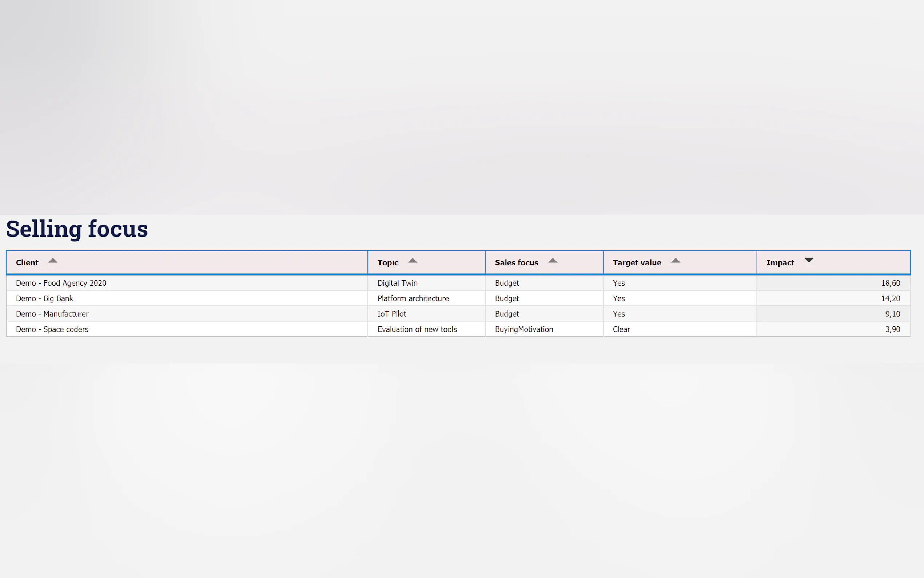Select the Demo - Food Agency 2020 row
924x578 pixels.
click(x=61, y=283)
